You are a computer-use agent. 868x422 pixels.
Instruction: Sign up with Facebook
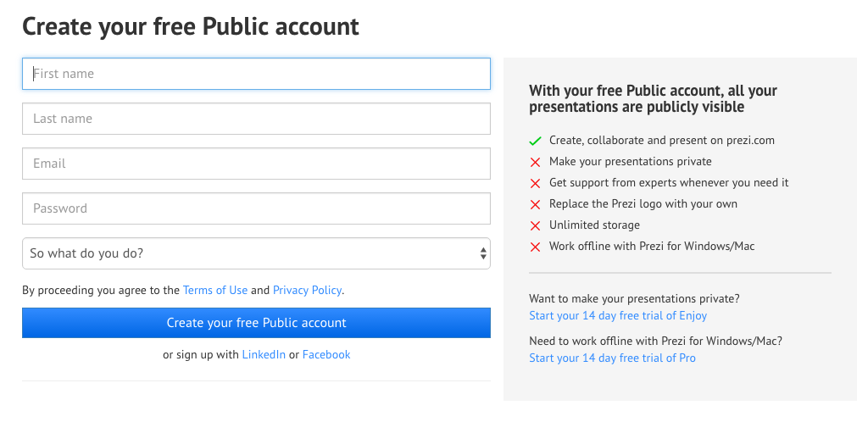326,354
